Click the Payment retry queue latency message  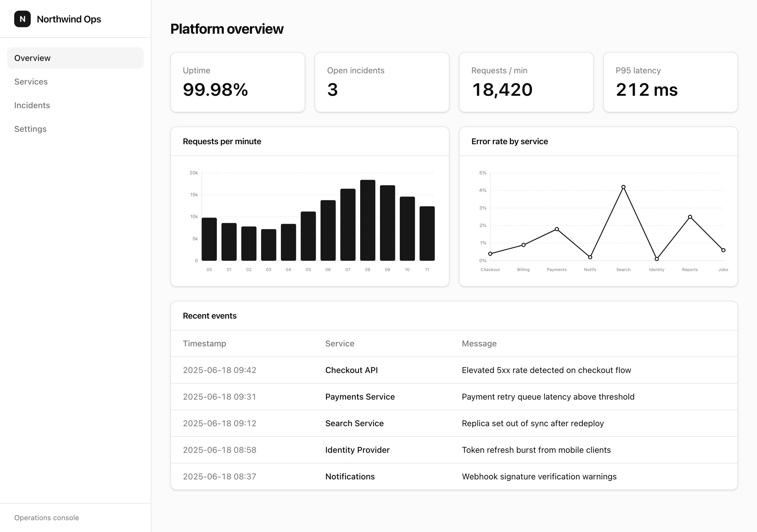coord(548,397)
